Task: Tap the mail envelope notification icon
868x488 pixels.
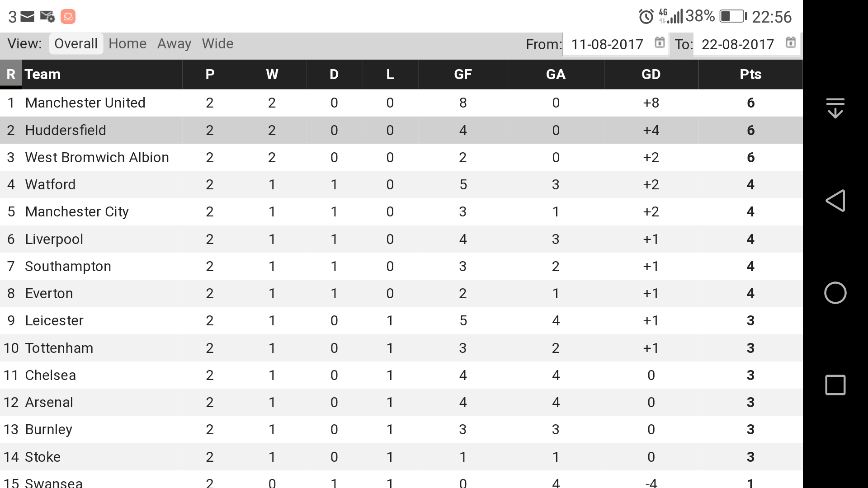Action: [x=27, y=17]
